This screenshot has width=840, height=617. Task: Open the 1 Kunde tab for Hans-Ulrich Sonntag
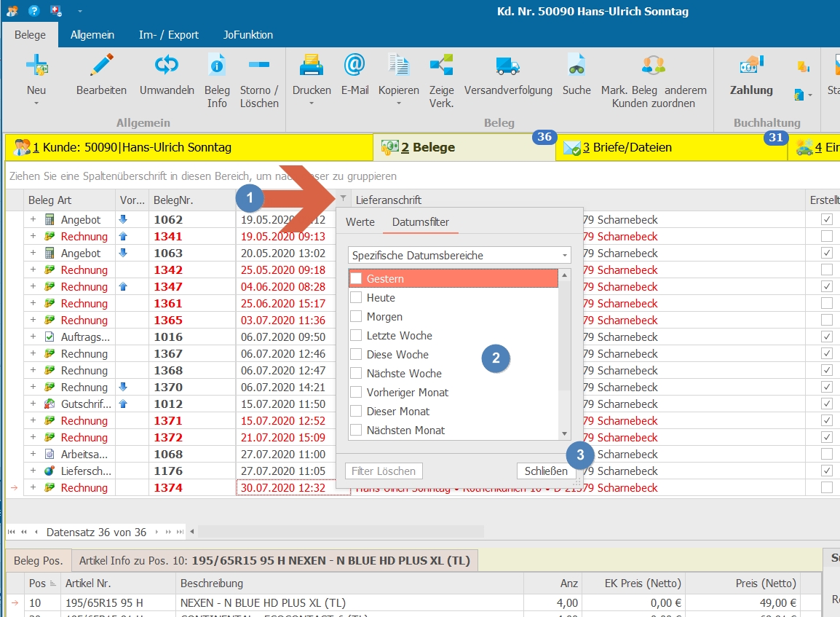[189, 147]
